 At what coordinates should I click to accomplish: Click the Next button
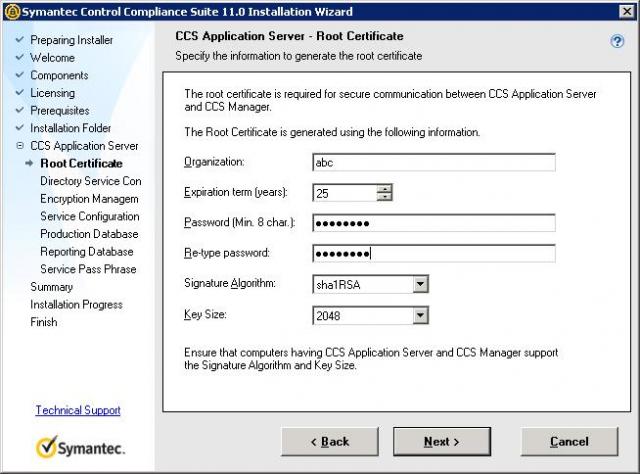(x=442, y=441)
